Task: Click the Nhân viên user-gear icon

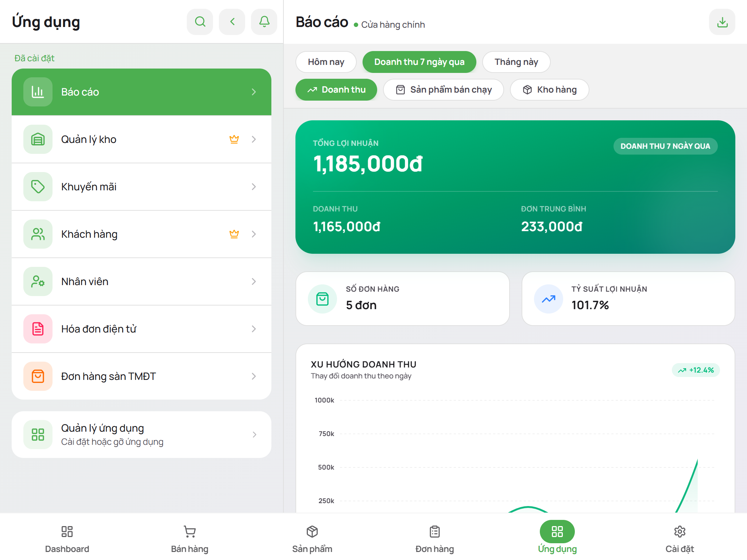Action: (x=38, y=281)
